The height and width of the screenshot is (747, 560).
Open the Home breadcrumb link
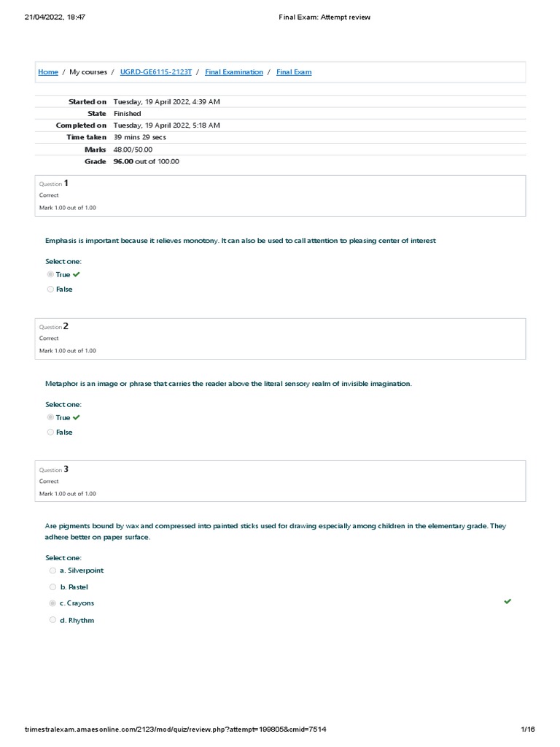point(48,72)
